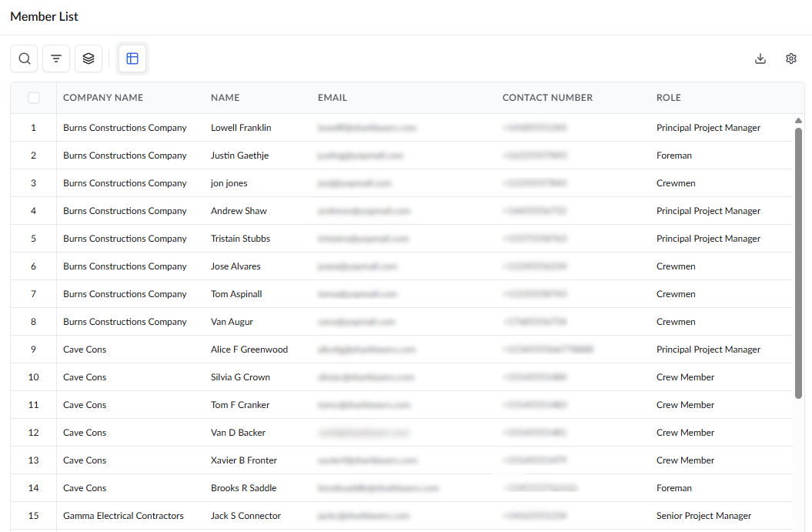Viewport: 812px width, 532px height.
Task: Click Principal Project Manager for Lowell Franklin
Action: point(708,128)
